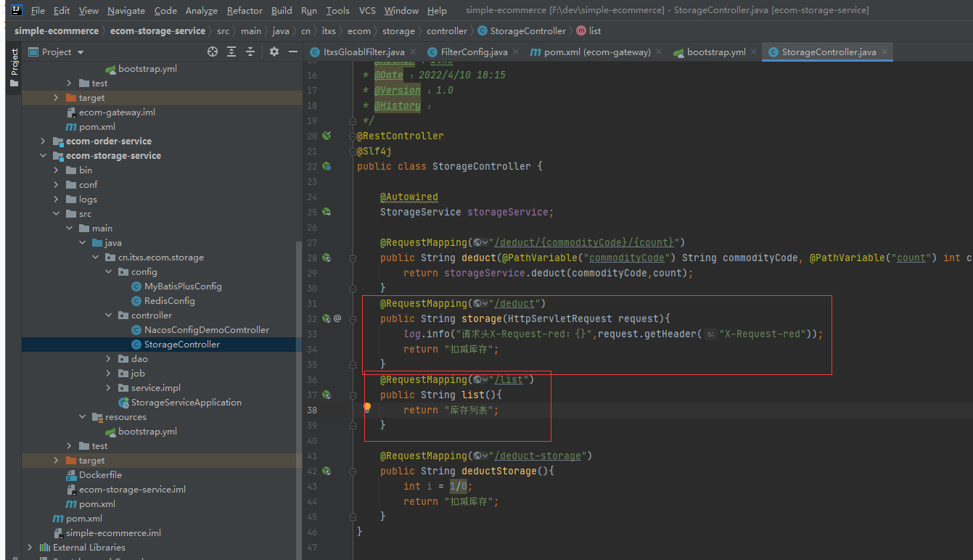Click the request mapping gutter icon on line 37
Image resolution: width=973 pixels, height=560 pixels.
pyautogui.click(x=327, y=395)
